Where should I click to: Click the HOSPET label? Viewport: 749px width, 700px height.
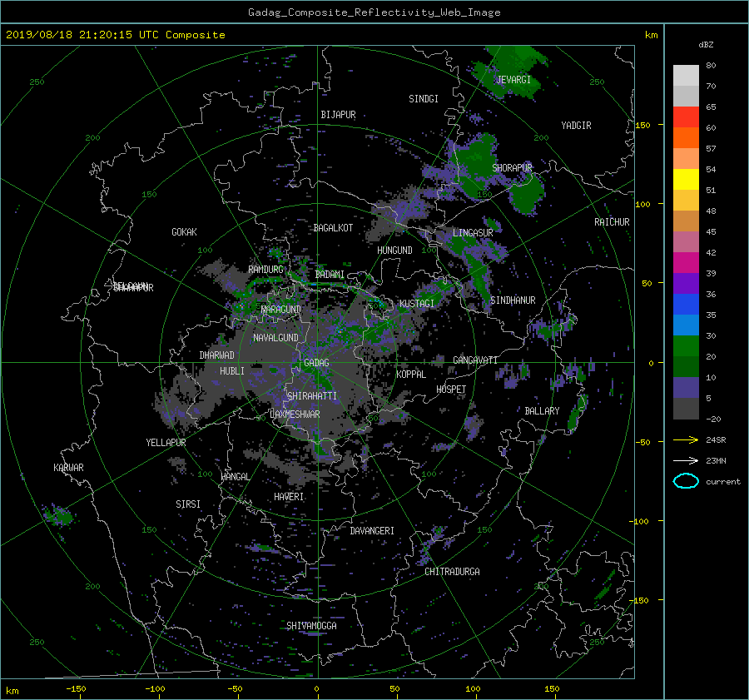(x=451, y=390)
